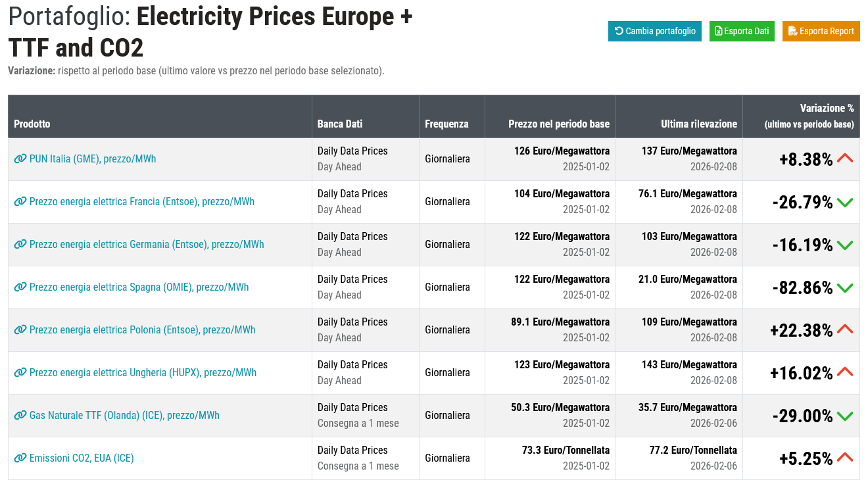Viewport: 868px width, 486px height.
Task: Select the chain-link icon beside Prezzo energia elettrica Francia
Action: coord(20,201)
